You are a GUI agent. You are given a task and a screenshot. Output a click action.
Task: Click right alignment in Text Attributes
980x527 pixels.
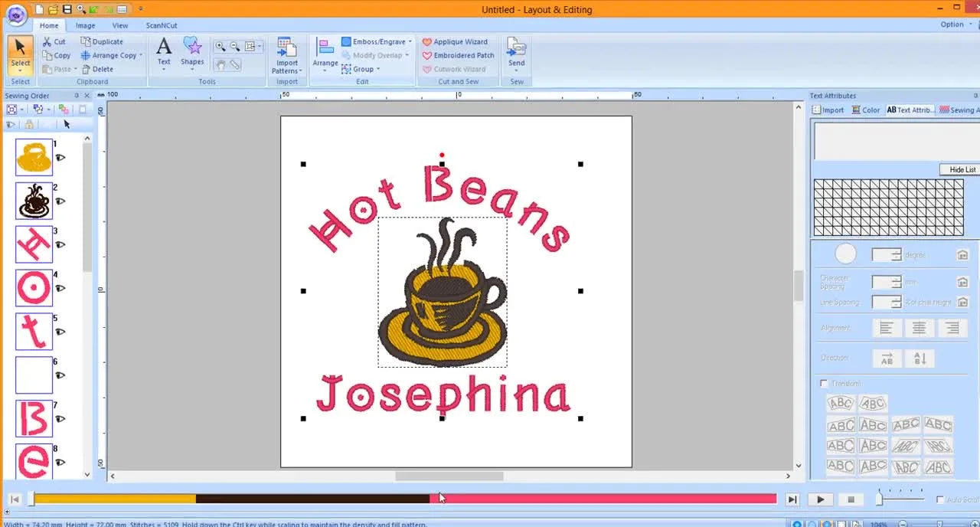point(952,328)
